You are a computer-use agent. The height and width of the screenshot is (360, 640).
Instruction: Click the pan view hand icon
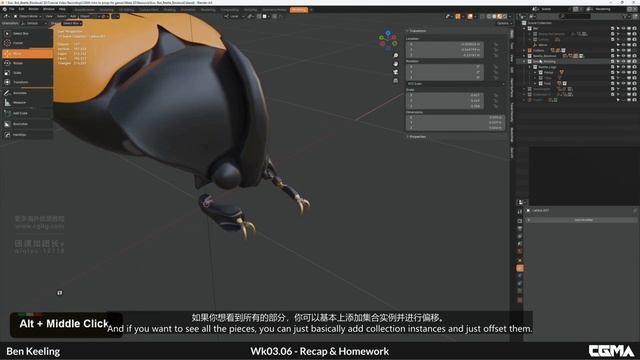click(396, 64)
